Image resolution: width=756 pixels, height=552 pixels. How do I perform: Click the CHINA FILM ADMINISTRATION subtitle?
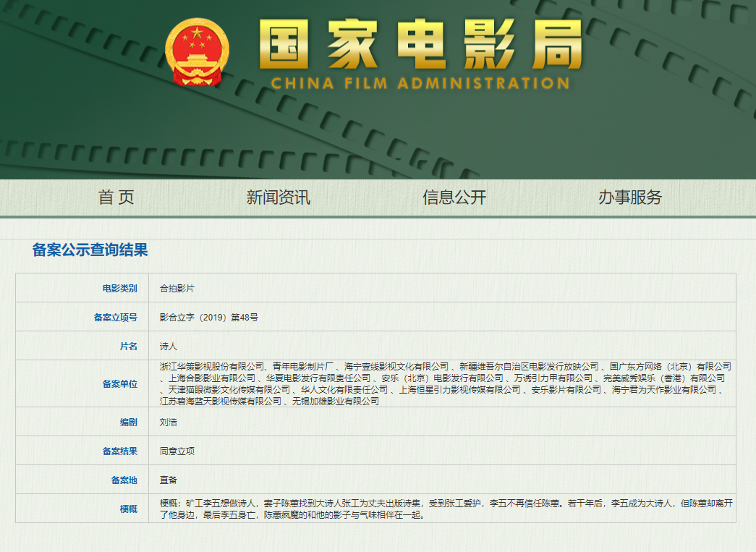click(x=420, y=83)
